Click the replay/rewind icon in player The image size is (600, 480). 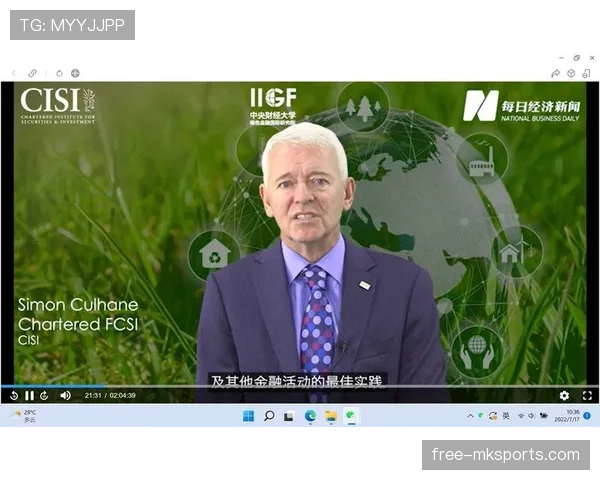(14, 396)
